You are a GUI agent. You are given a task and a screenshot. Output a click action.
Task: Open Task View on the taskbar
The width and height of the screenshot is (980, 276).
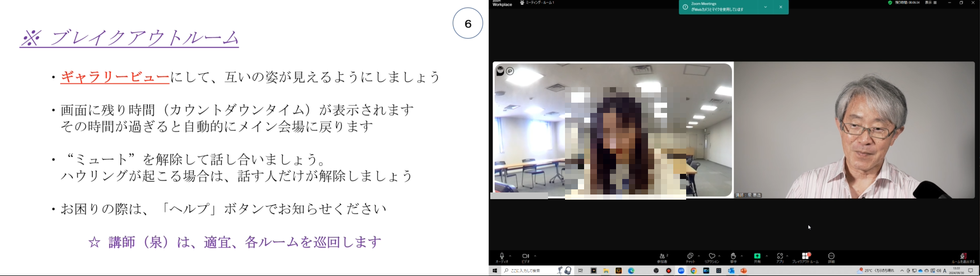[x=580, y=271]
